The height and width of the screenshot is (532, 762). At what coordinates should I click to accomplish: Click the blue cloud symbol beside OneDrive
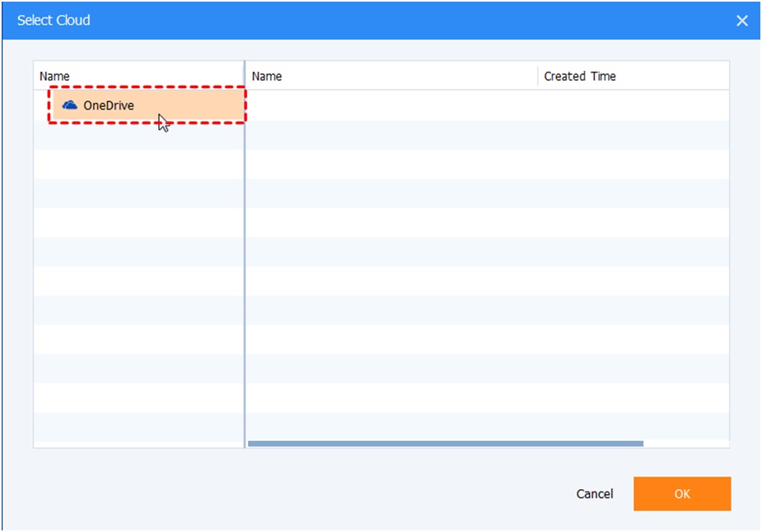coord(71,105)
